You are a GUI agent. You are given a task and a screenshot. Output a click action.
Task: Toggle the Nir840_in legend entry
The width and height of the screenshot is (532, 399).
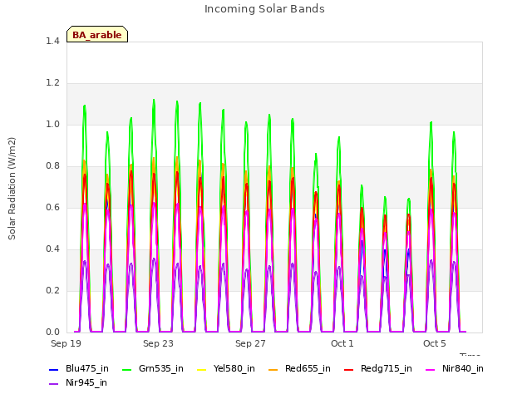pyautogui.click(x=455, y=368)
